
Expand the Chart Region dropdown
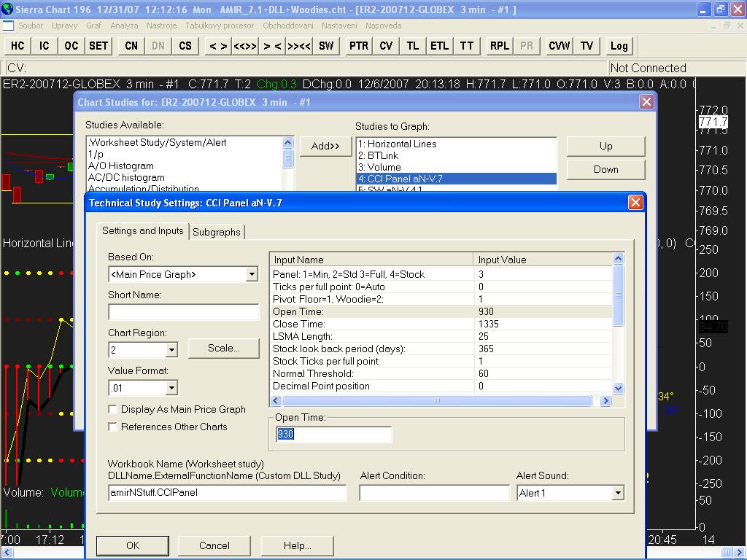(x=171, y=350)
